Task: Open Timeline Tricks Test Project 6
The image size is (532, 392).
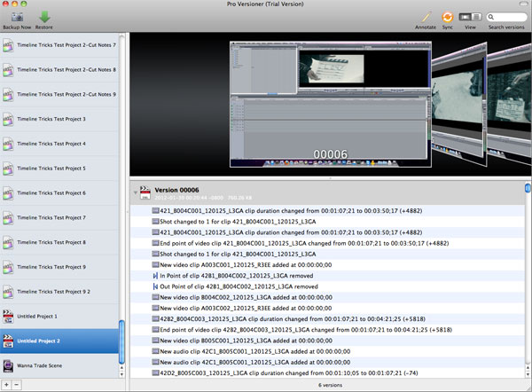Action: pyautogui.click(x=59, y=193)
